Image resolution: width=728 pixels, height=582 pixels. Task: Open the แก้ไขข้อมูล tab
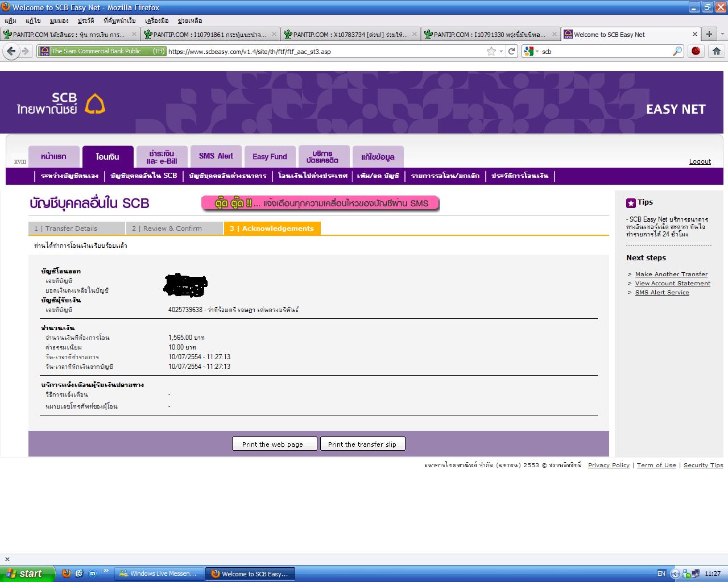[x=378, y=157]
